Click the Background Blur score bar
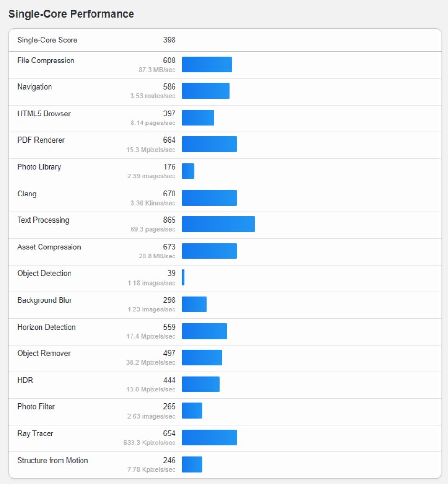Screen dimensions: 448x484 click(x=194, y=304)
